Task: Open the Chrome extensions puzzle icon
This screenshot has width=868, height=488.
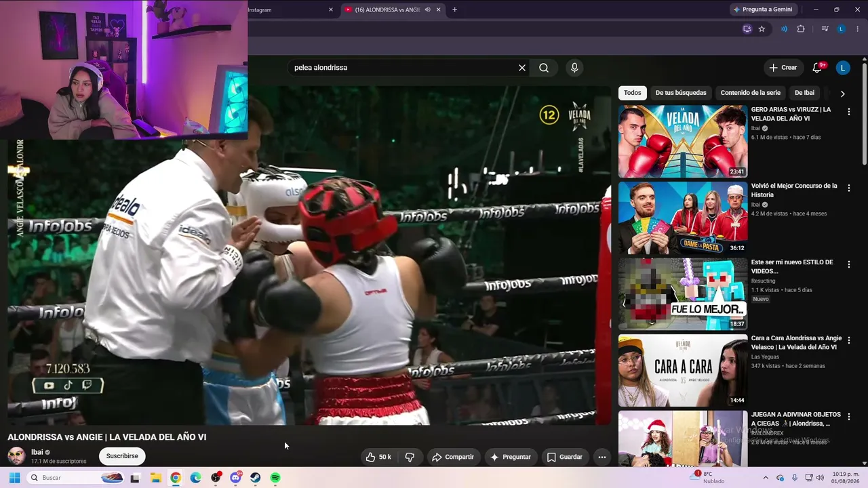Action: point(801,29)
